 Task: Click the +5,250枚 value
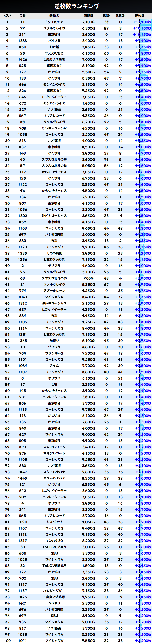[x=143, y=141]
